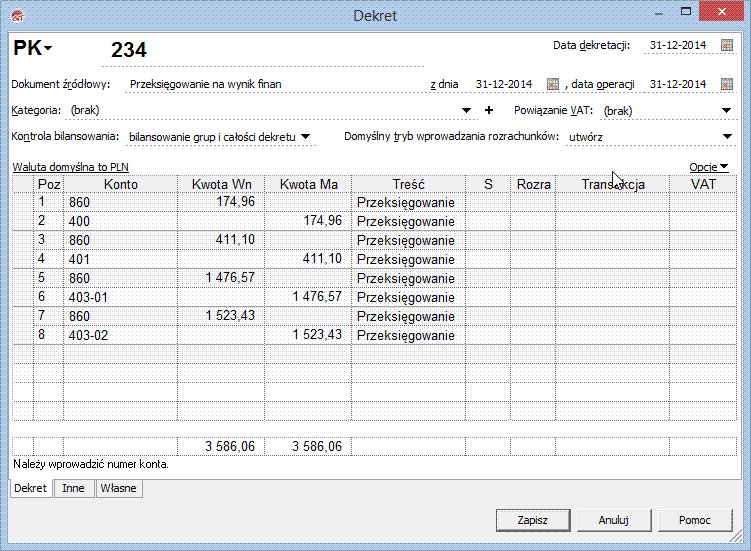The width and height of the screenshot is (751, 551).
Task: Click the Pomoc button
Action: coord(694,520)
